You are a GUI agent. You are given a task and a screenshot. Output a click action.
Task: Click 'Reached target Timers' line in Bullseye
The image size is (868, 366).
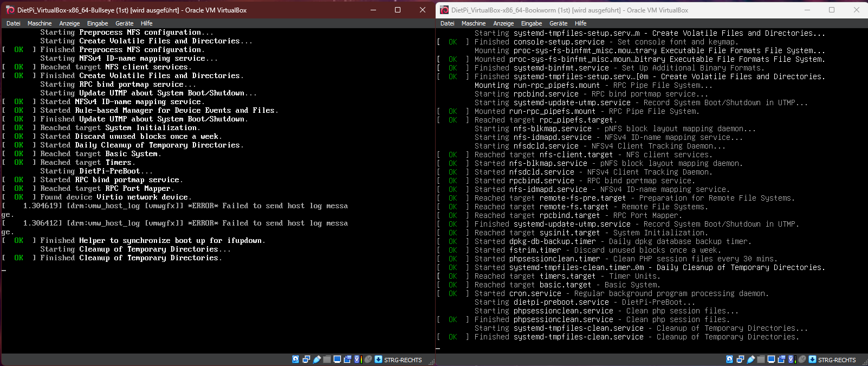69,162
